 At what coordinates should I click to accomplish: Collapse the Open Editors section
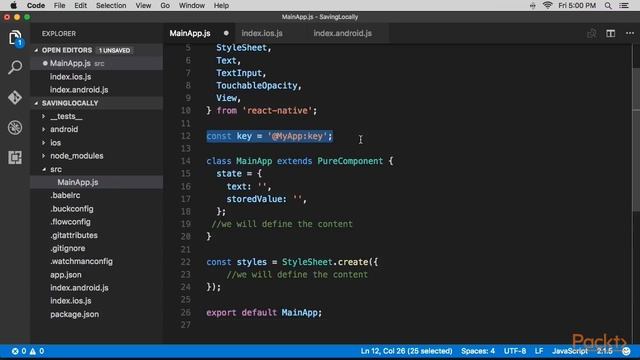(x=36, y=50)
